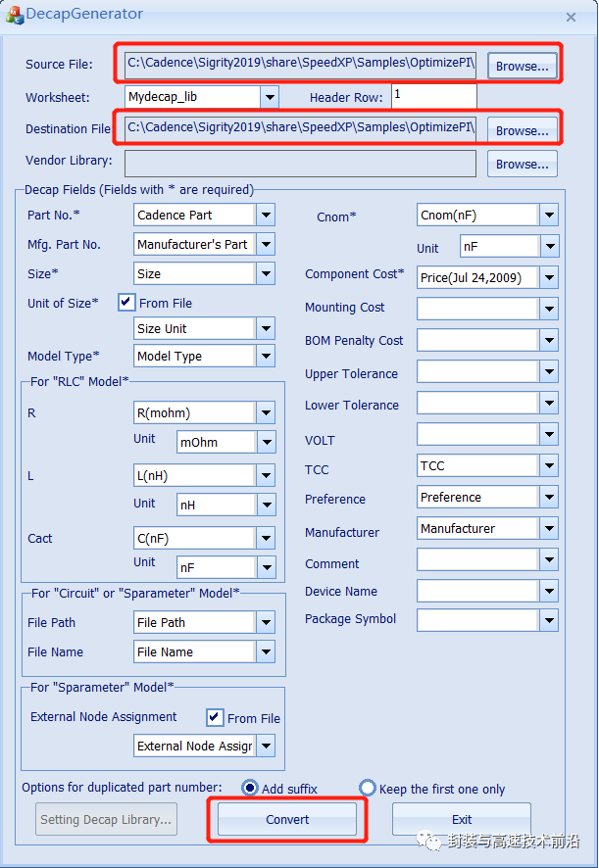The height and width of the screenshot is (868, 599).
Task: Open the External Node Assignment dropdown
Action: [266, 746]
